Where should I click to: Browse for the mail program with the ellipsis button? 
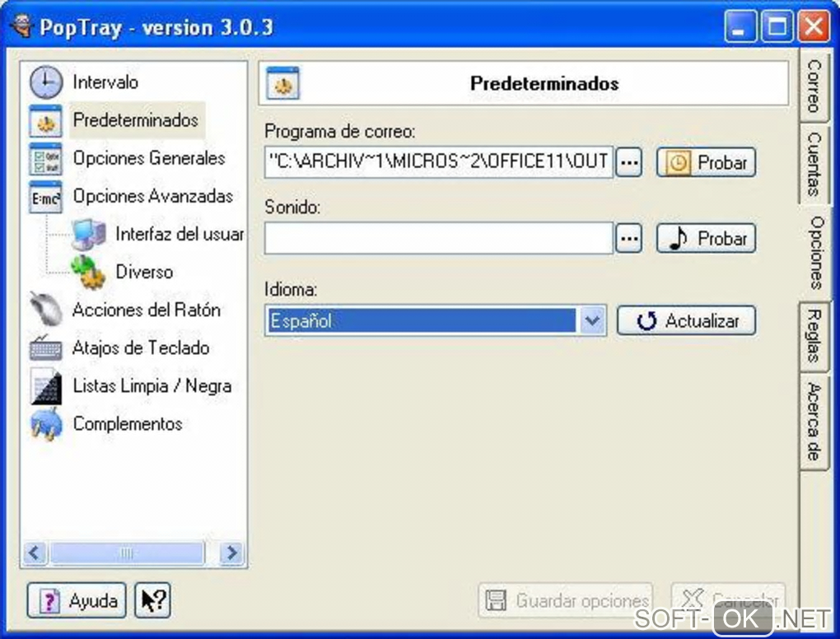629,161
